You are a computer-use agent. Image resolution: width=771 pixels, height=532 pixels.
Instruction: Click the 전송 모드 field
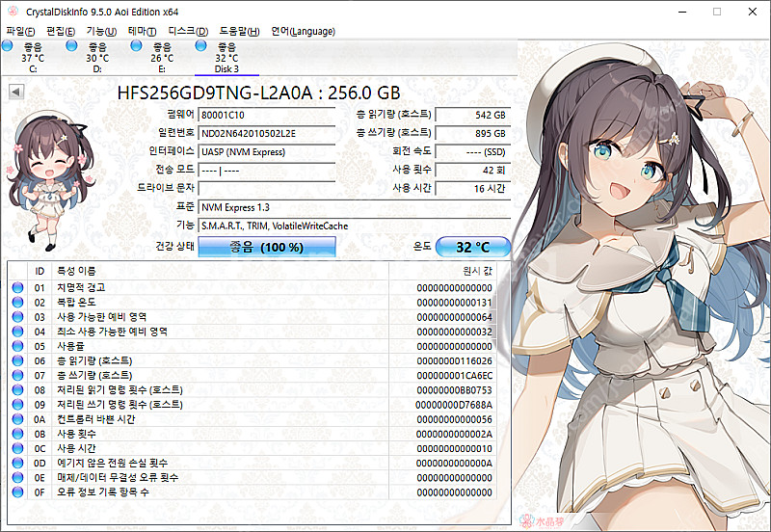tap(267, 171)
